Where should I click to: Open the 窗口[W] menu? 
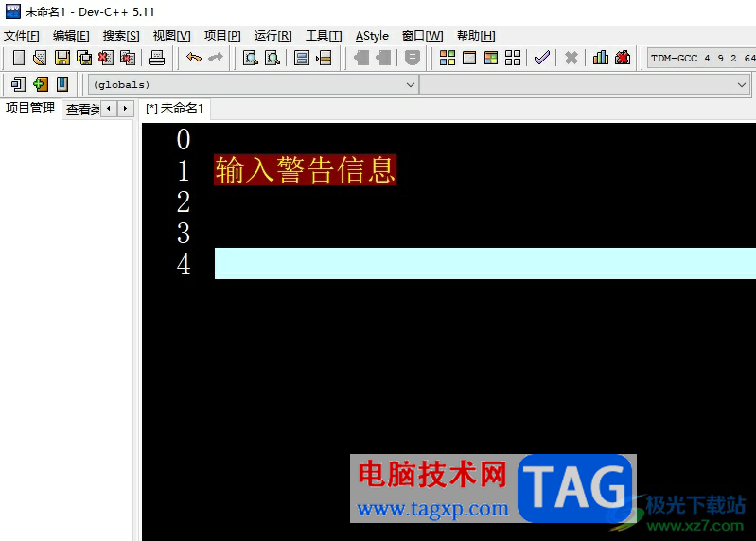[x=422, y=36]
